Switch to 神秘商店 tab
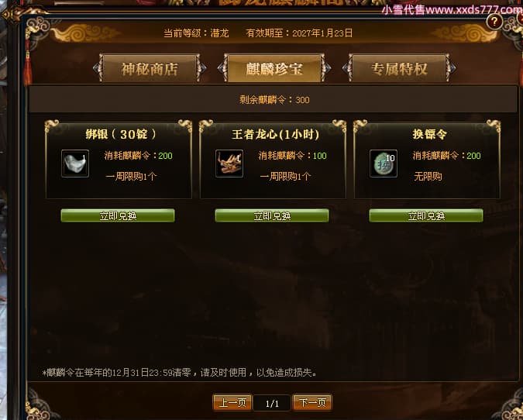523x420 pixels. coord(150,68)
